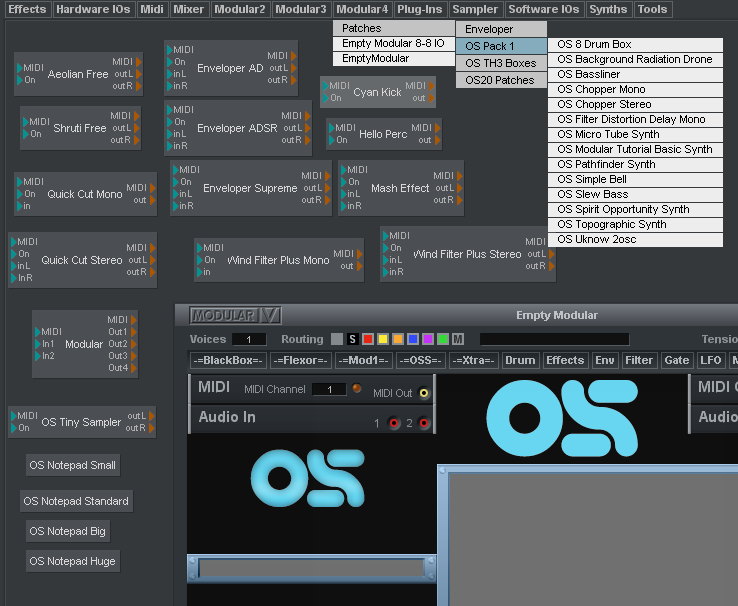Screen dimensions: 738x606
Task: Click the Modular V logo
Action: (228, 316)
